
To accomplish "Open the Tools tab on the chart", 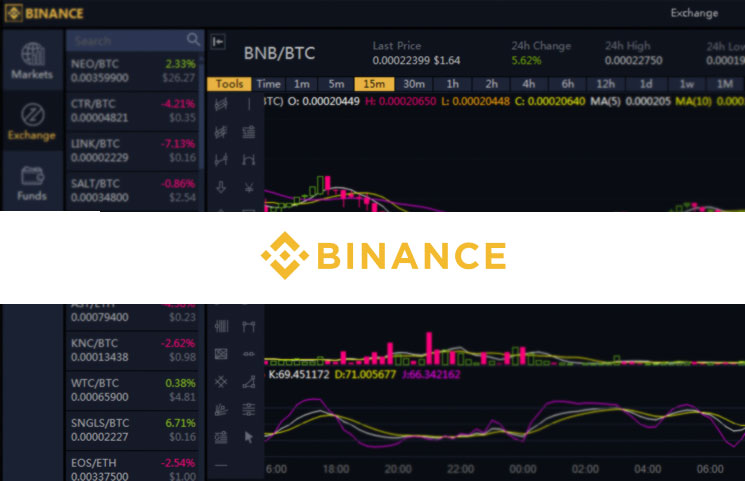I will (x=229, y=84).
